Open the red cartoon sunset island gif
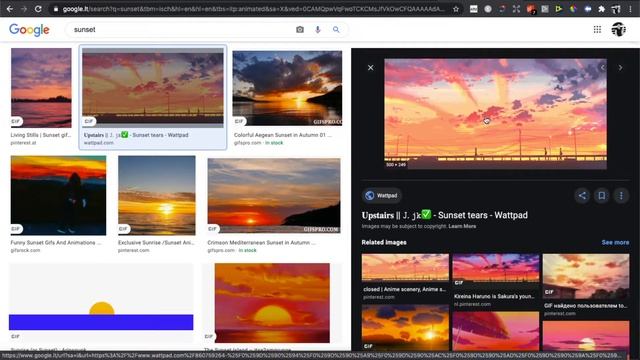The height and width of the screenshot is (360, 640). [272, 303]
